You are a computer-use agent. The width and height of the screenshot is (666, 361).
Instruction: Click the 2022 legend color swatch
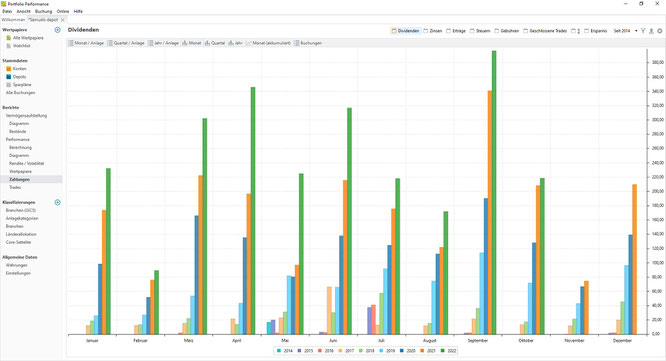(442, 351)
